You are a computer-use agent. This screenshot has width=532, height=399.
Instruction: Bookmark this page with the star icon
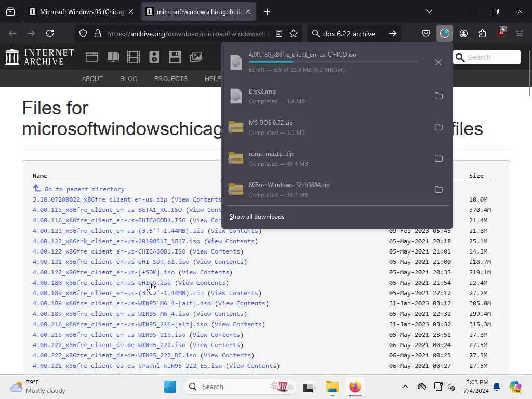pyautogui.click(x=294, y=34)
